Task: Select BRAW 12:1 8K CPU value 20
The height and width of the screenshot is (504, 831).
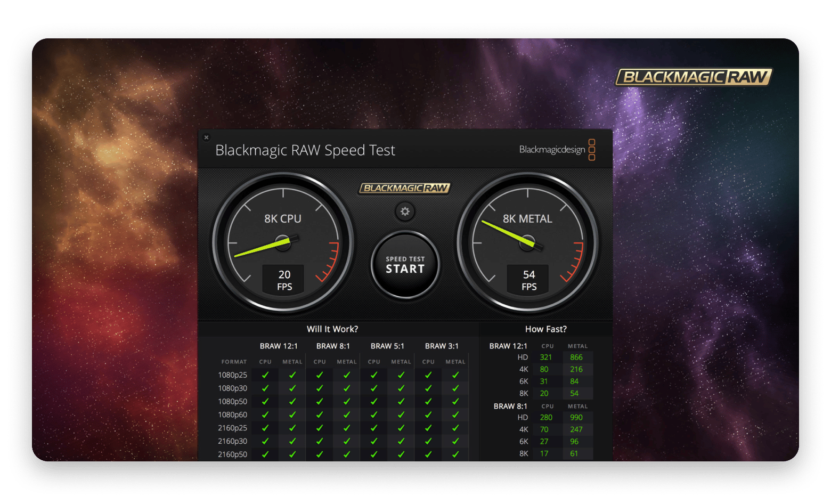Action: pos(544,394)
